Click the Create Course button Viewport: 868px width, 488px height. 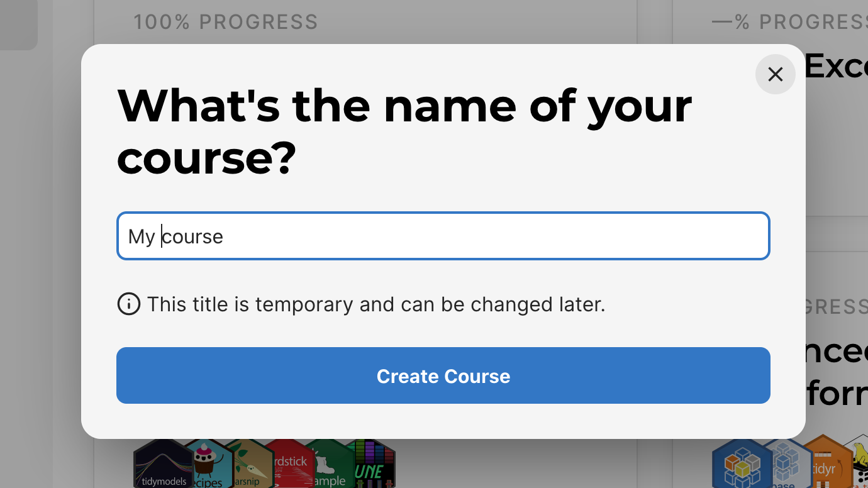(x=443, y=375)
